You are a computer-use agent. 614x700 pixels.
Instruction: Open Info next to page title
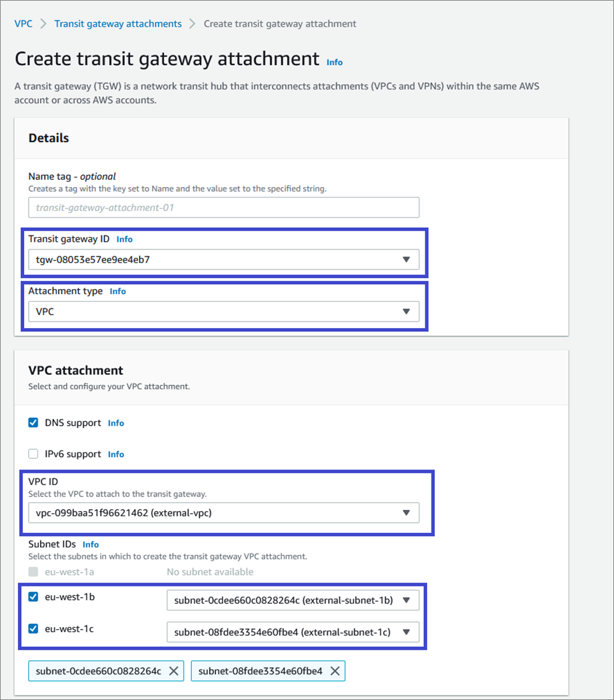334,63
